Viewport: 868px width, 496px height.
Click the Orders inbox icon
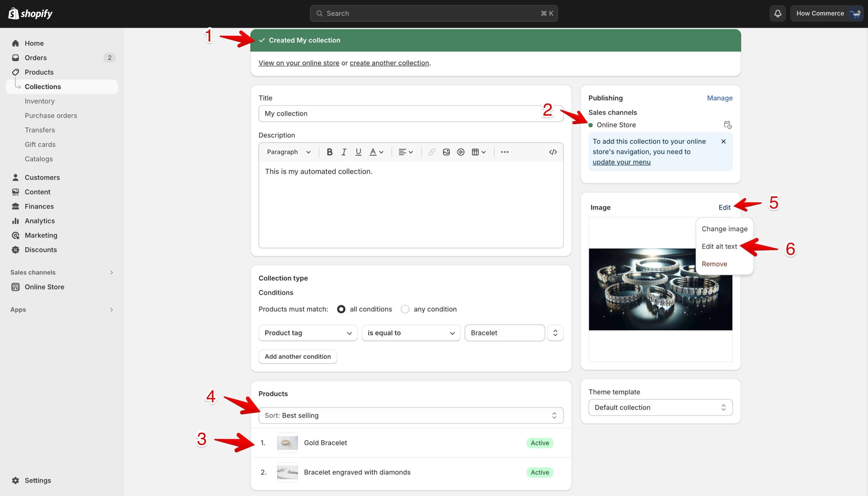click(15, 58)
